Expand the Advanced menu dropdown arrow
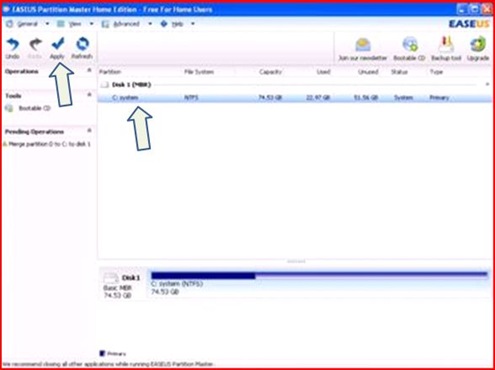The height and width of the screenshot is (370, 495). 150,24
